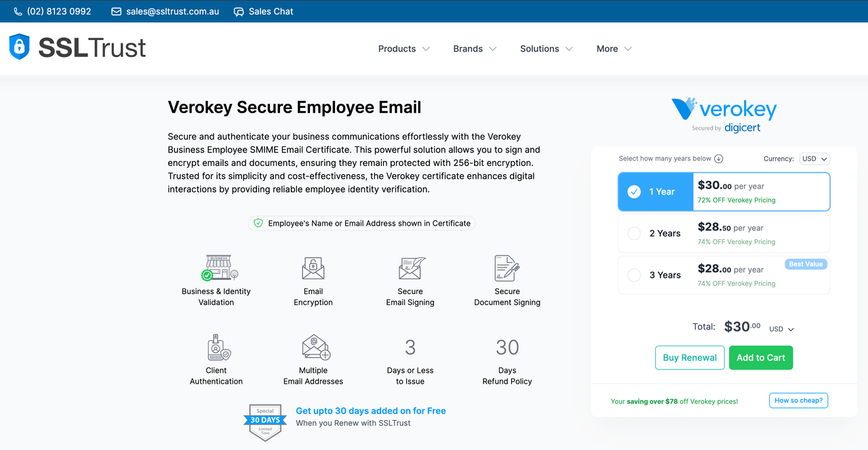Click the Buy Renewal button
The width and height of the screenshot is (868, 450).
[x=689, y=358]
